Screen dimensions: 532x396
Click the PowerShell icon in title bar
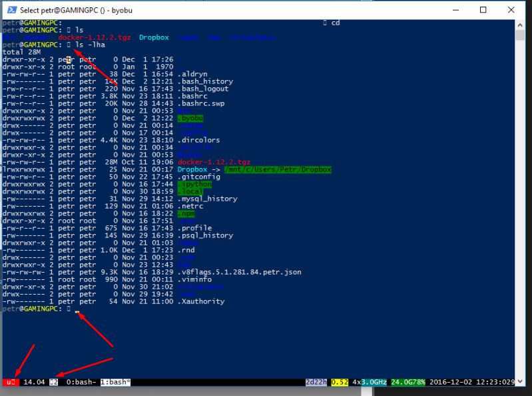(12, 10)
